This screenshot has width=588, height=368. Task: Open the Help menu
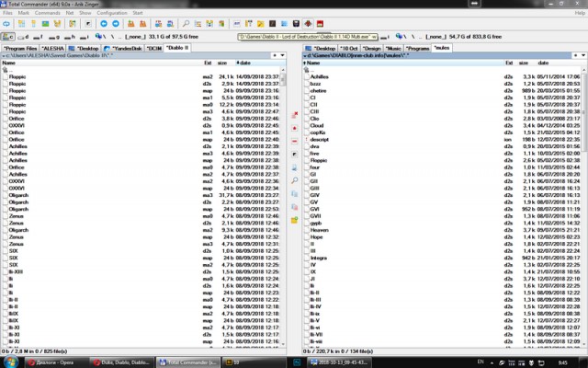[580, 13]
